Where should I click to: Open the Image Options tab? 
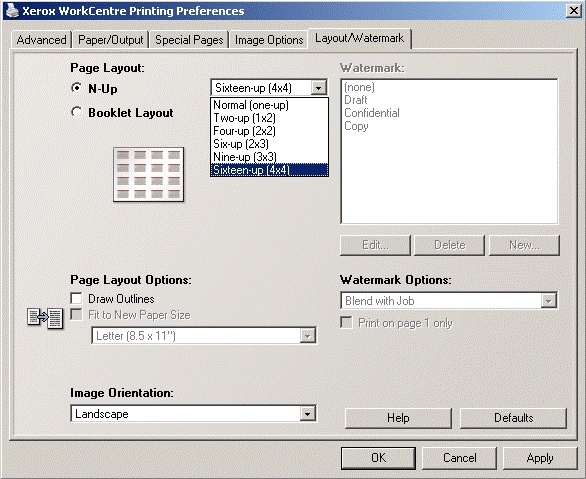(x=269, y=40)
